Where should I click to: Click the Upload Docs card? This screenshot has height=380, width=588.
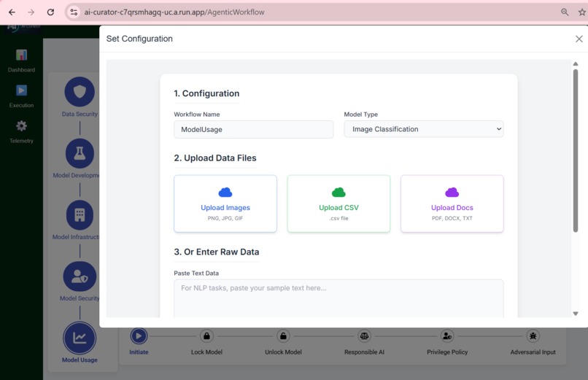click(x=452, y=203)
